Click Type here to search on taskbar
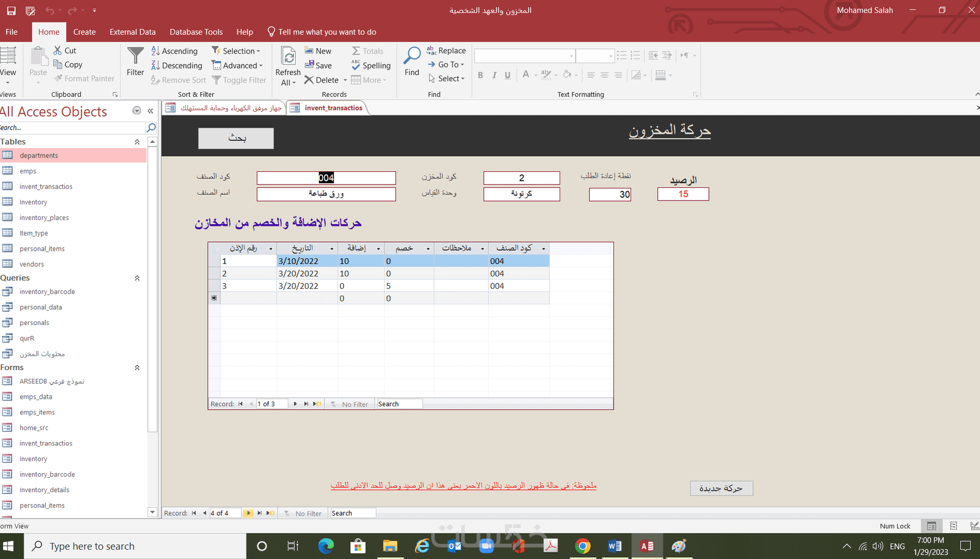This screenshot has width=980, height=559. (135, 546)
